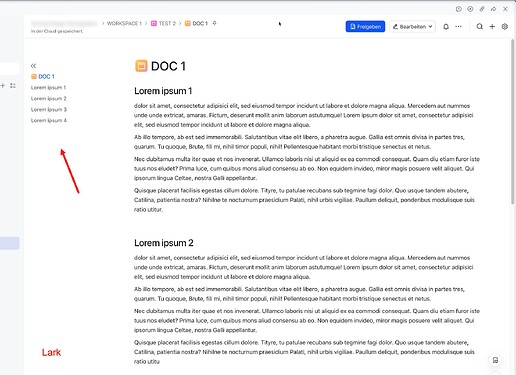The height and width of the screenshot is (375, 516).
Task: Jump to Lorem ipsum 3 in the outline
Action: click(x=49, y=109)
